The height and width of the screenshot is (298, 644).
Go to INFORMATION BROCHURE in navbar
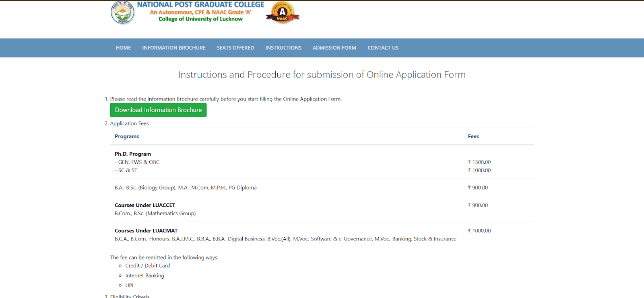click(x=173, y=48)
